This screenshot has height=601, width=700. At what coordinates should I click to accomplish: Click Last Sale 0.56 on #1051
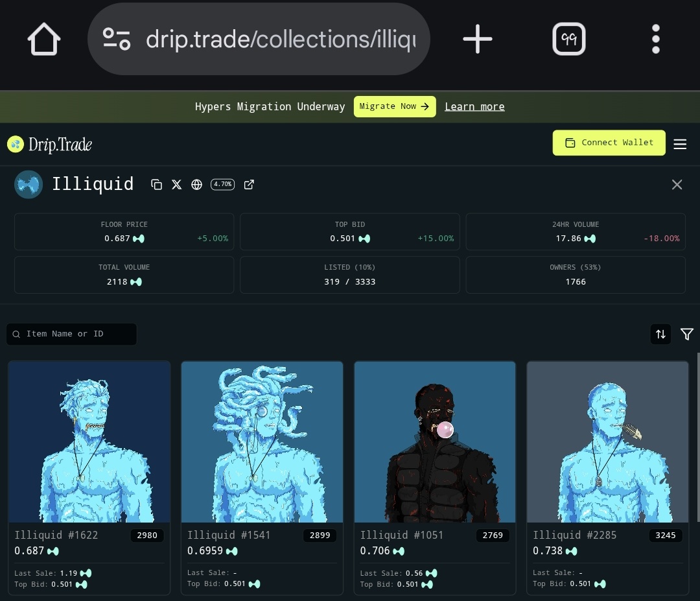click(x=399, y=573)
